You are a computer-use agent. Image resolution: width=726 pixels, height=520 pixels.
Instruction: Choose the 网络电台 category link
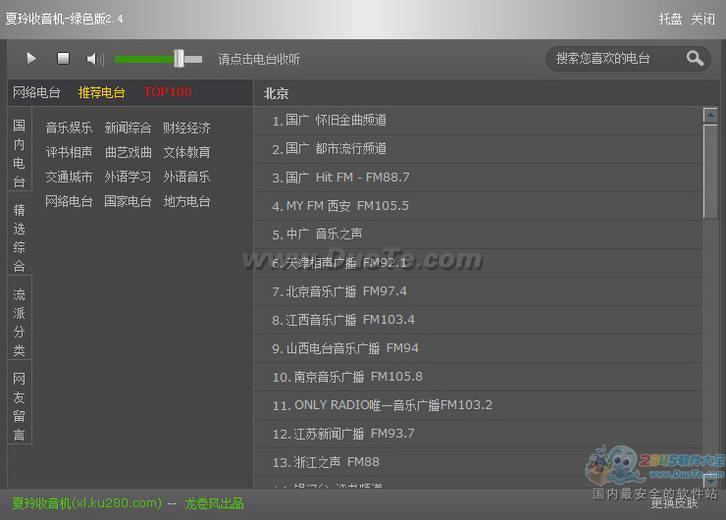click(x=69, y=201)
